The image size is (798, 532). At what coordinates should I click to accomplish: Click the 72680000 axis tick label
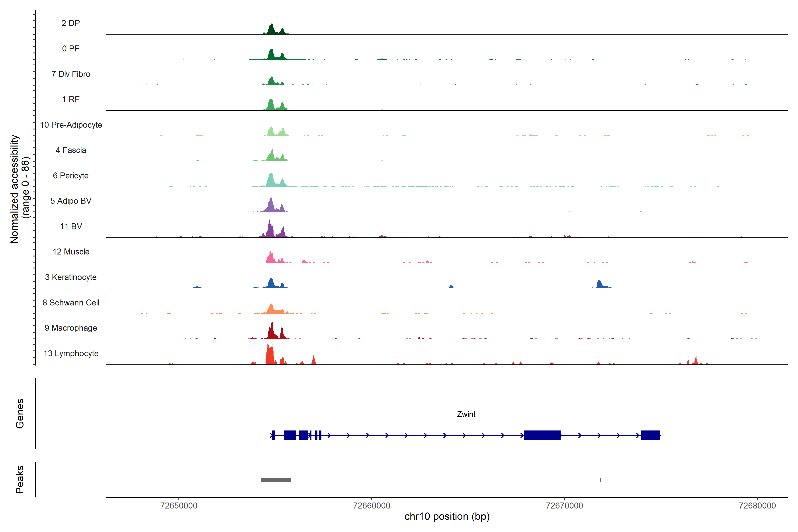click(757, 506)
